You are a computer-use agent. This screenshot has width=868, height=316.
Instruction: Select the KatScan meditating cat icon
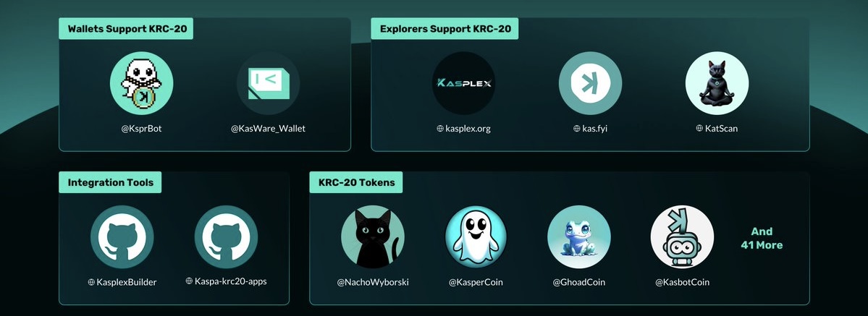point(717,83)
